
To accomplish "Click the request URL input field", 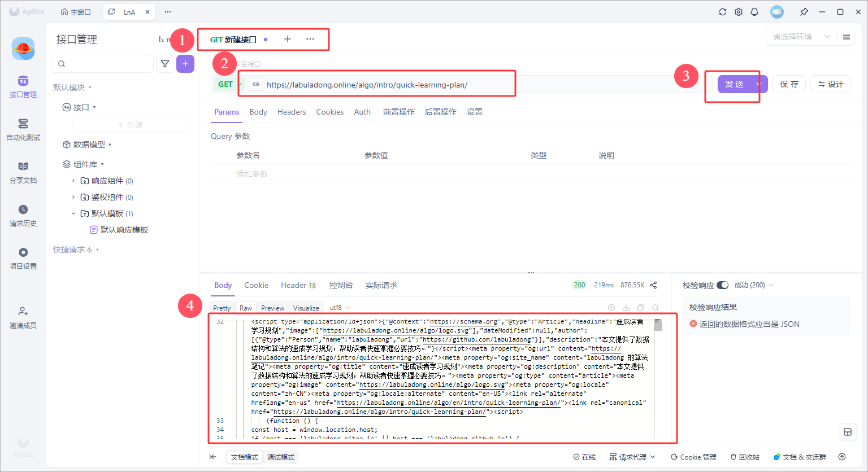I will pyautogui.click(x=480, y=85).
